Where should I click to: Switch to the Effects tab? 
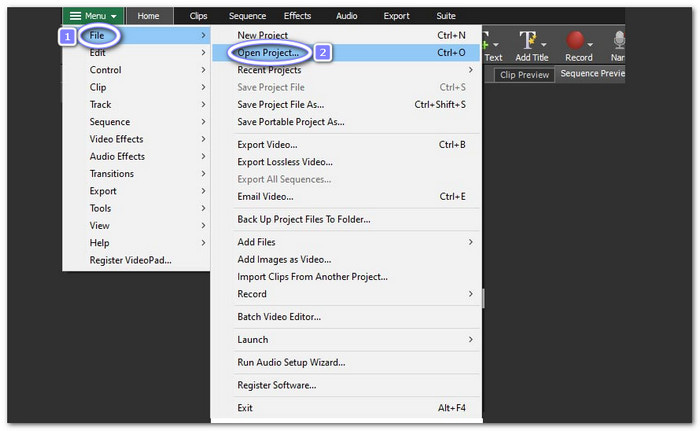click(297, 16)
